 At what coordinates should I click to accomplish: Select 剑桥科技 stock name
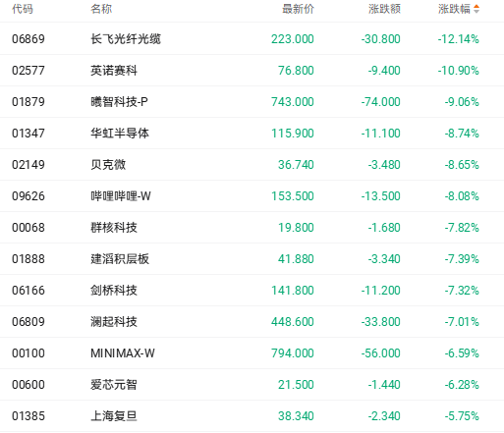114,291
